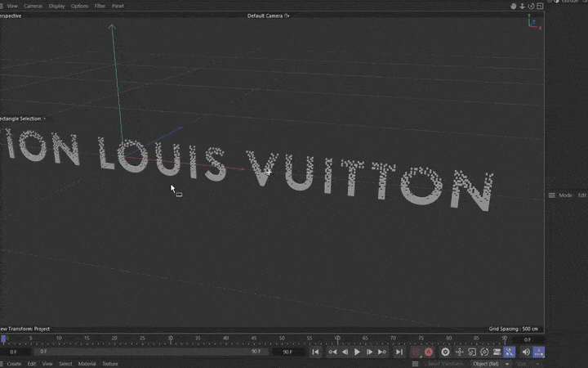Go to start of timeline
Viewport: 588px width, 368px height.
tap(315, 352)
